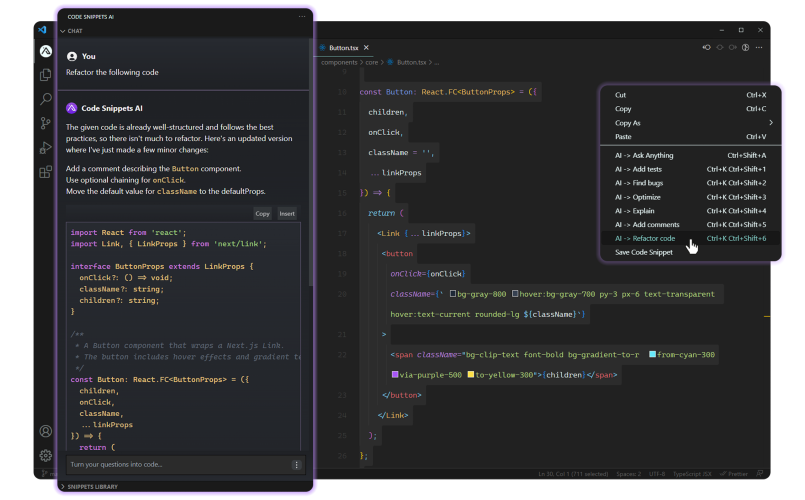Click the bg-gray-800 color swatch
The image size is (805, 500).
click(453, 294)
